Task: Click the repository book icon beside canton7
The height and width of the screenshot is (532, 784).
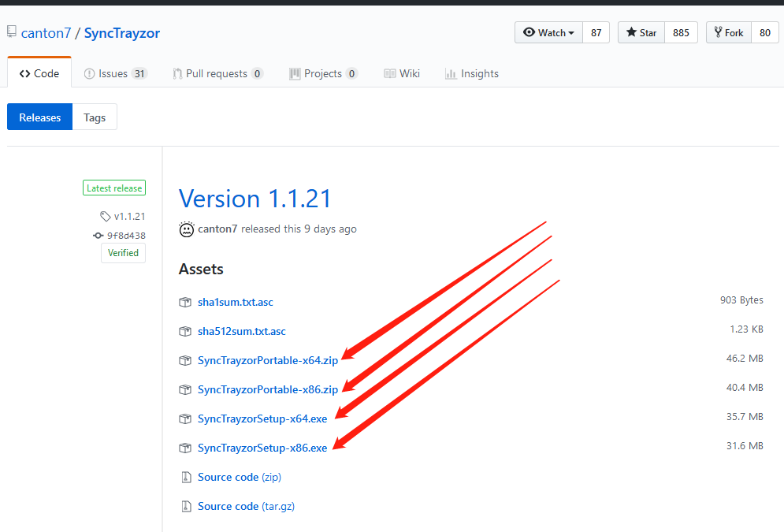Action: tap(12, 32)
